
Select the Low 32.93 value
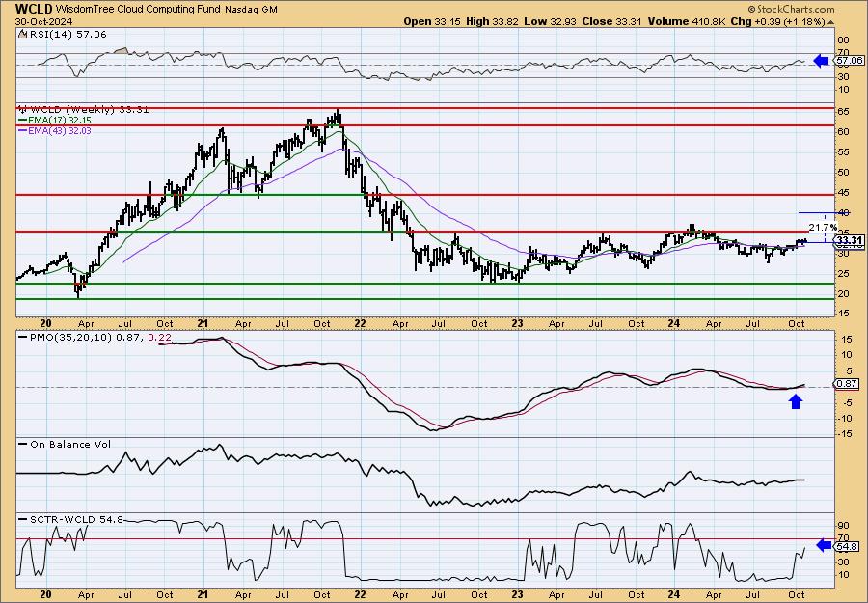tap(551, 21)
